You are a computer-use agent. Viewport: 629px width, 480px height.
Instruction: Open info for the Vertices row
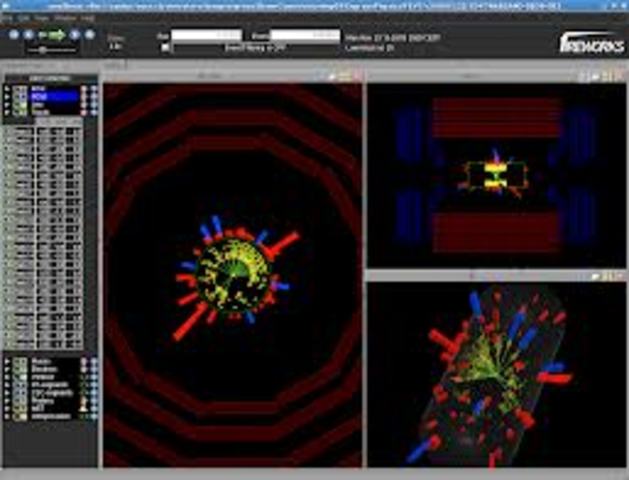(x=93, y=377)
